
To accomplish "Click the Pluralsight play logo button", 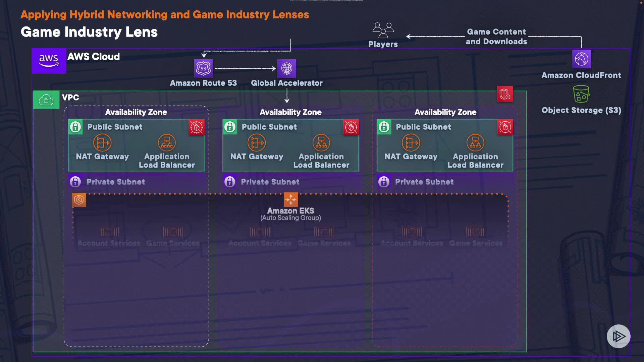I will coord(618,336).
